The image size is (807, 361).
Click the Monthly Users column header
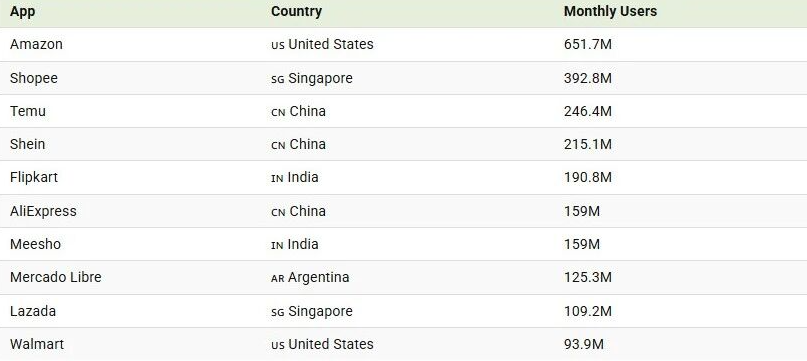click(610, 11)
